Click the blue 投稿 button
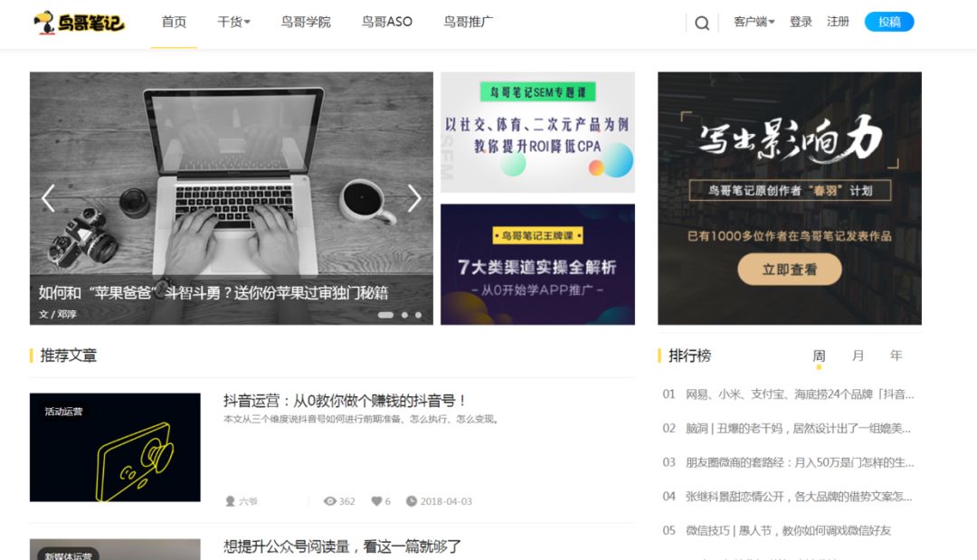The height and width of the screenshot is (560, 977). coord(889,22)
